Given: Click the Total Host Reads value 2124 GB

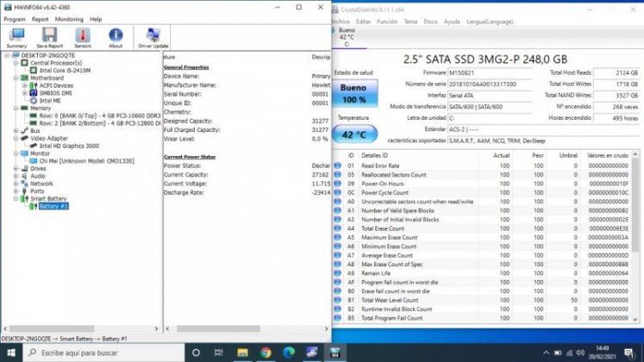Looking at the screenshot, I should 617,72.
